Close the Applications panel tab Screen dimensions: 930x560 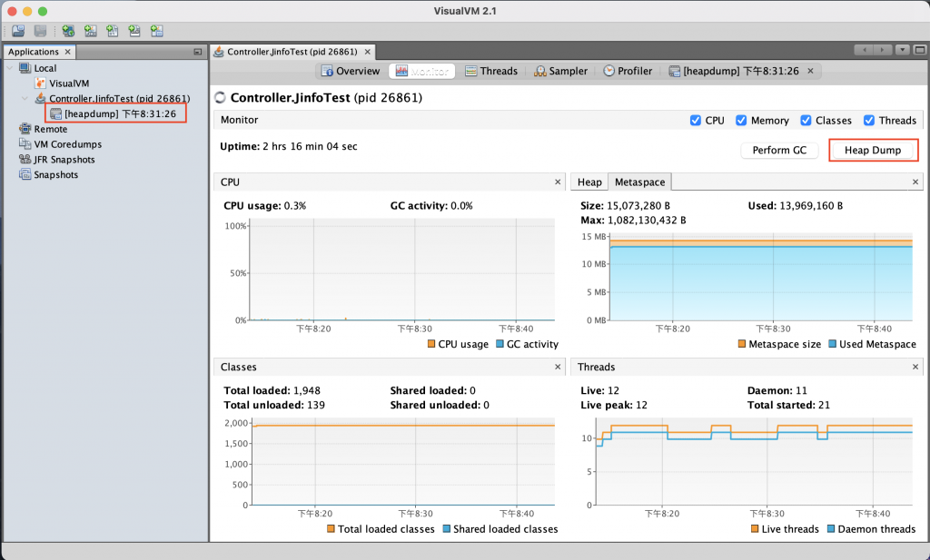[x=67, y=52]
